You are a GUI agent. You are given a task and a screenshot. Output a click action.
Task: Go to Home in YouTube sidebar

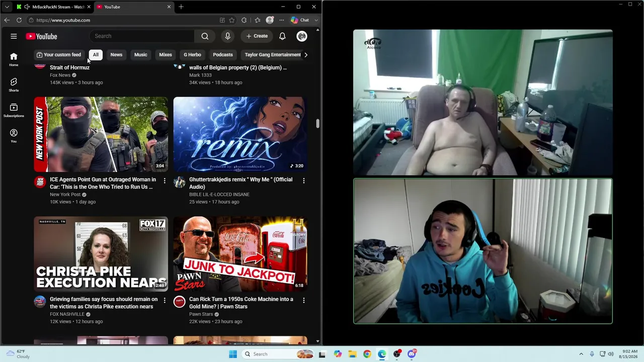(x=14, y=59)
